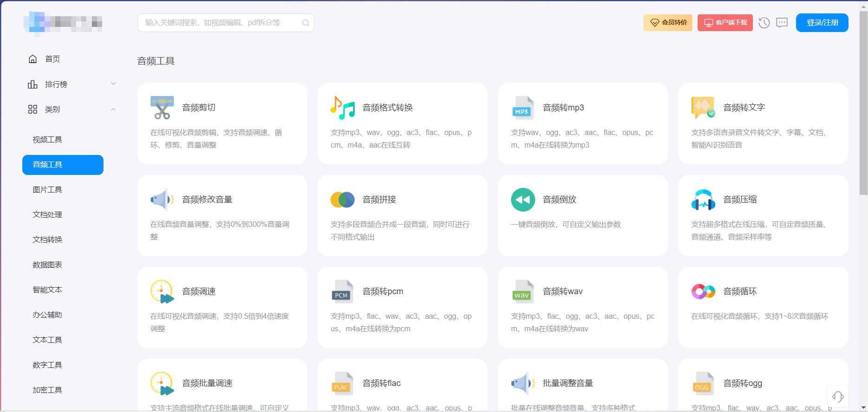The height and width of the screenshot is (412, 868).
Task: Open 智能文本 category
Action: tap(47, 290)
